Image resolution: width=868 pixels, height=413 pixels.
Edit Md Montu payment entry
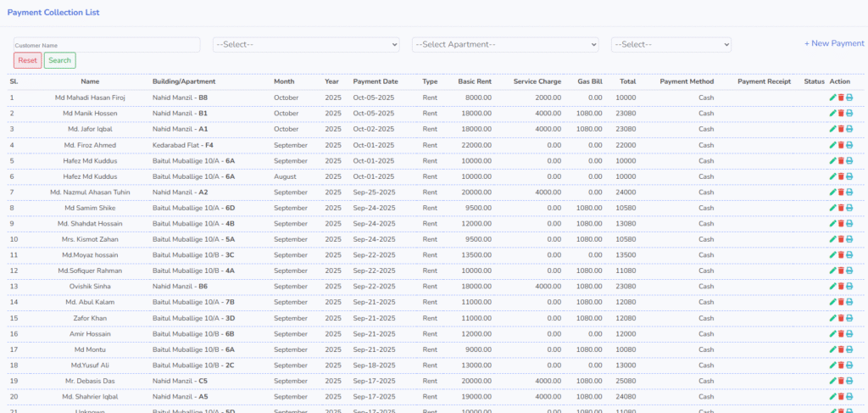tap(832, 350)
